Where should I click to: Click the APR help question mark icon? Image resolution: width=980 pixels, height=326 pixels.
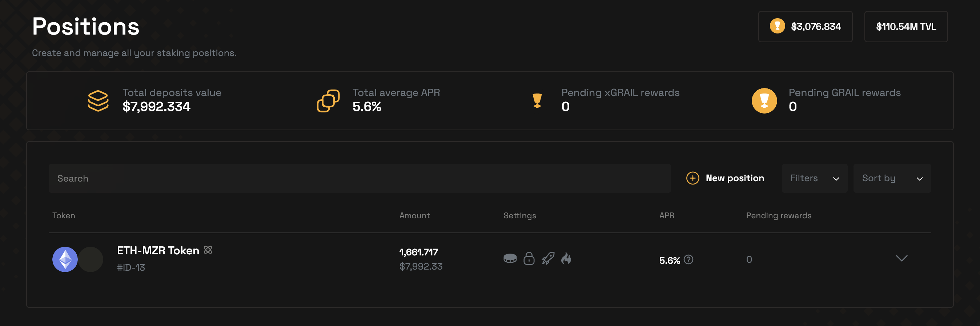(688, 260)
